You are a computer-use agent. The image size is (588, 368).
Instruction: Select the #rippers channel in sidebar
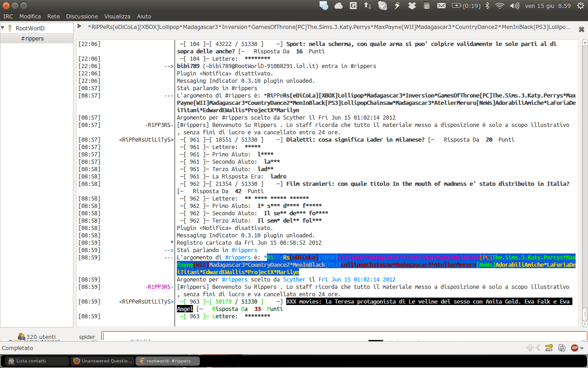[x=32, y=38]
